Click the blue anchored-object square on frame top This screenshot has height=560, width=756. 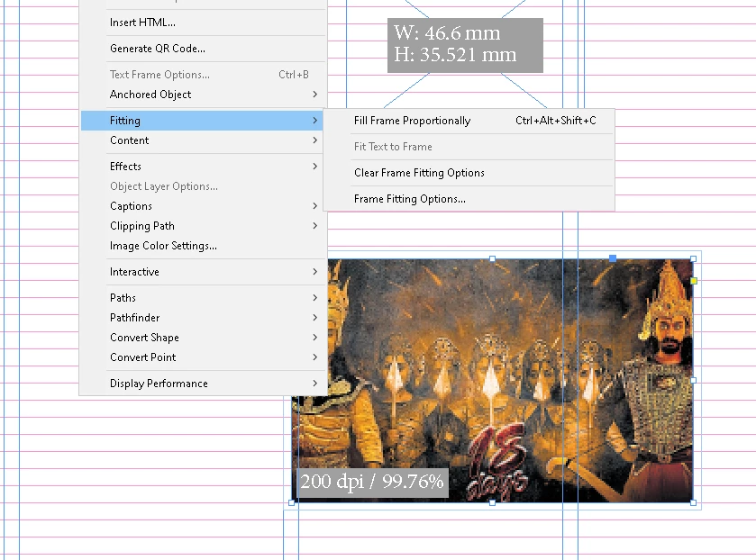click(x=613, y=258)
